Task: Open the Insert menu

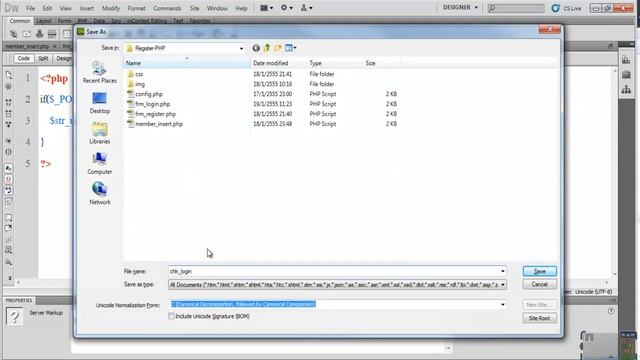Action: (87, 8)
